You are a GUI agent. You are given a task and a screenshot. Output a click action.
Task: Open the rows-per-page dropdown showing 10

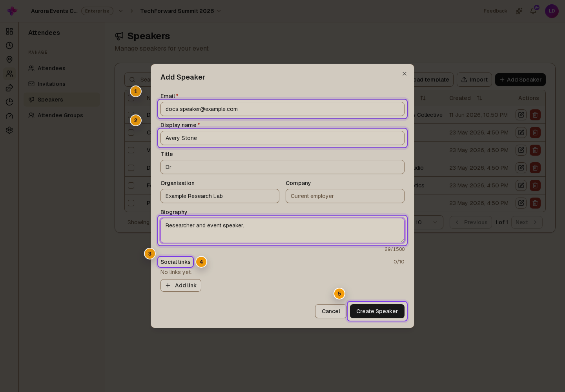(428, 222)
